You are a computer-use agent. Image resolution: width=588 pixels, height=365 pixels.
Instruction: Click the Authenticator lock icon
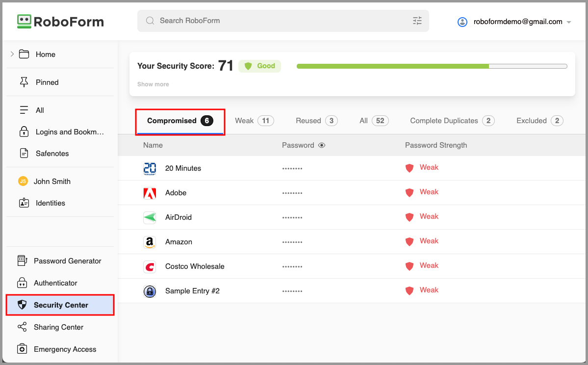(22, 283)
